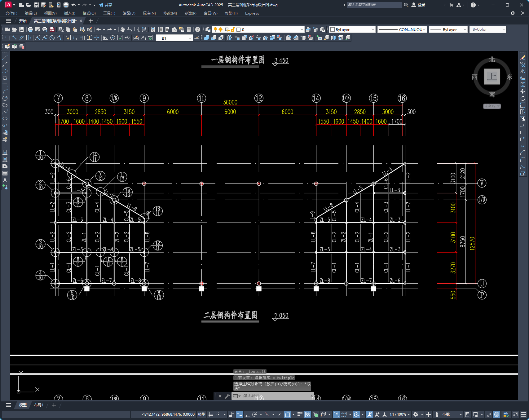Click the Save icon in the standard toolbar
The width and height of the screenshot is (529, 420).
22,29
